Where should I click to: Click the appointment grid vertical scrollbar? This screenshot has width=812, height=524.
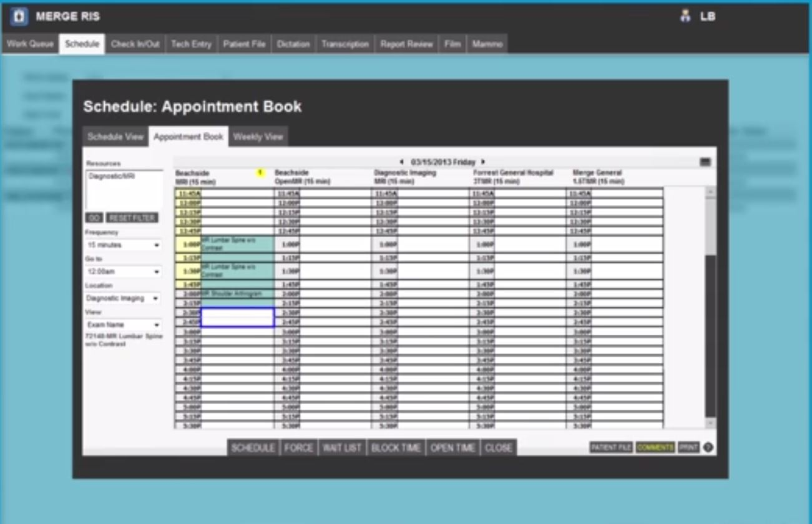tap(711, 308)
